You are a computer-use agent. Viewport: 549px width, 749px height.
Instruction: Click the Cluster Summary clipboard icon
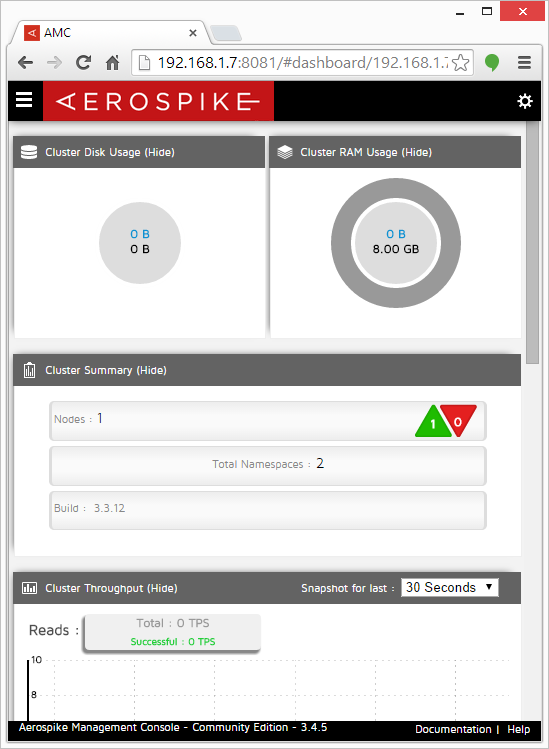point(29,370)
